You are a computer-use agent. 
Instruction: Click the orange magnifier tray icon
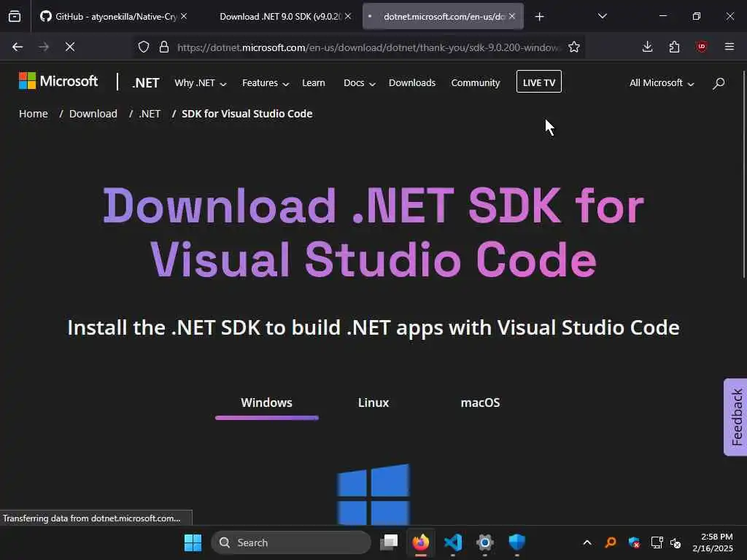pos(611,542)
